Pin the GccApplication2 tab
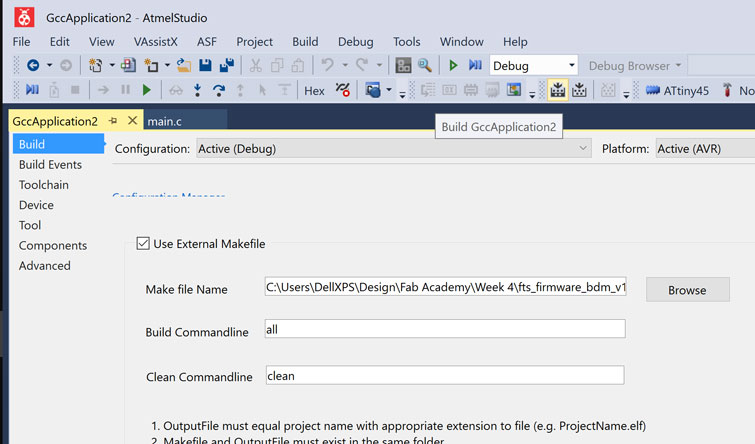755x444 pixels. (113, 121)
